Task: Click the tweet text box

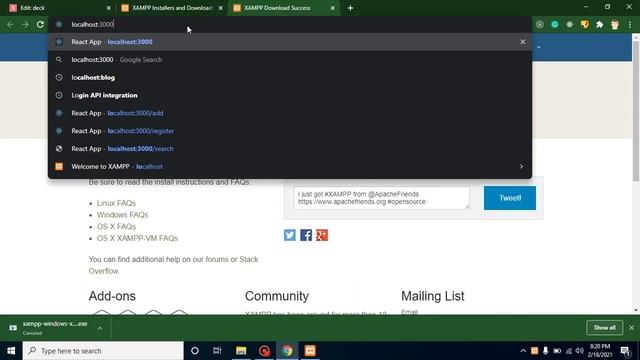Action: coord(382,198)
